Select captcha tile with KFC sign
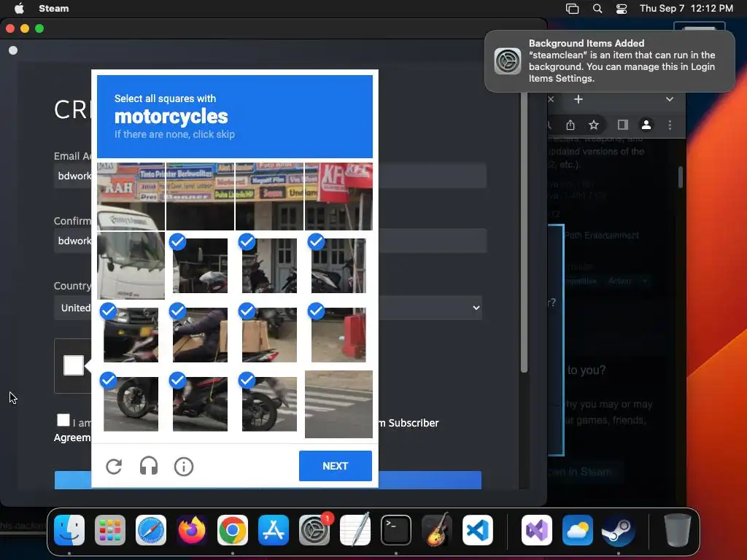The width and height of the screenshot is (747, 560). tap(338, 197)
